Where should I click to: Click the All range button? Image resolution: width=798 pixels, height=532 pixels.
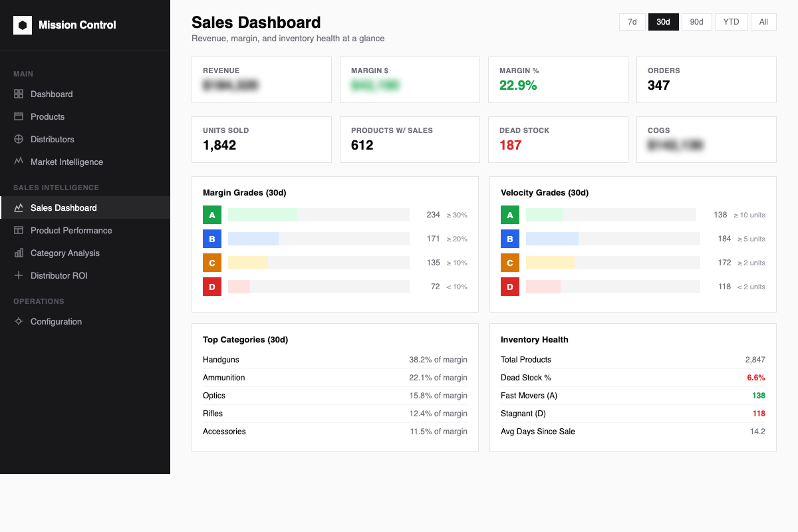click(x=763, y=21)
